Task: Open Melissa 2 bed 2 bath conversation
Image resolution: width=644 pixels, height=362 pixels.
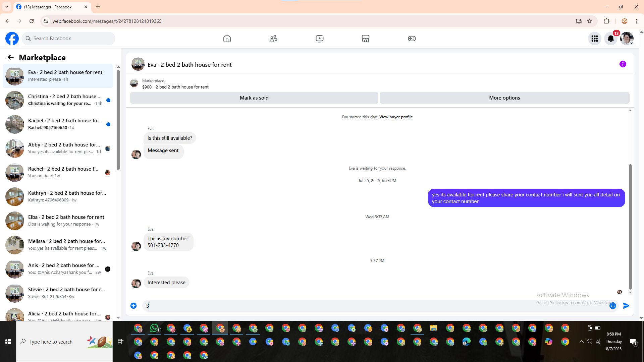Action: point(58,245)
